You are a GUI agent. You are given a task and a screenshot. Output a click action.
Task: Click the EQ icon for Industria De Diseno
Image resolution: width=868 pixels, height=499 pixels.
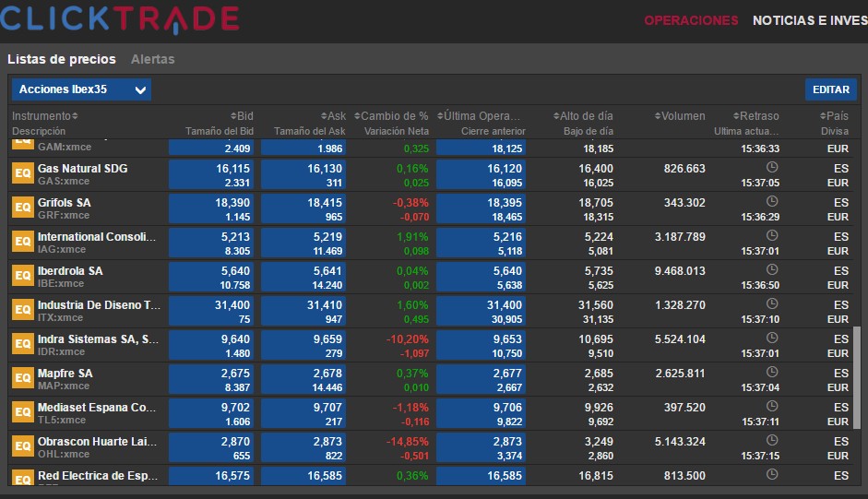pyautogui.click(x=23, y=310)
